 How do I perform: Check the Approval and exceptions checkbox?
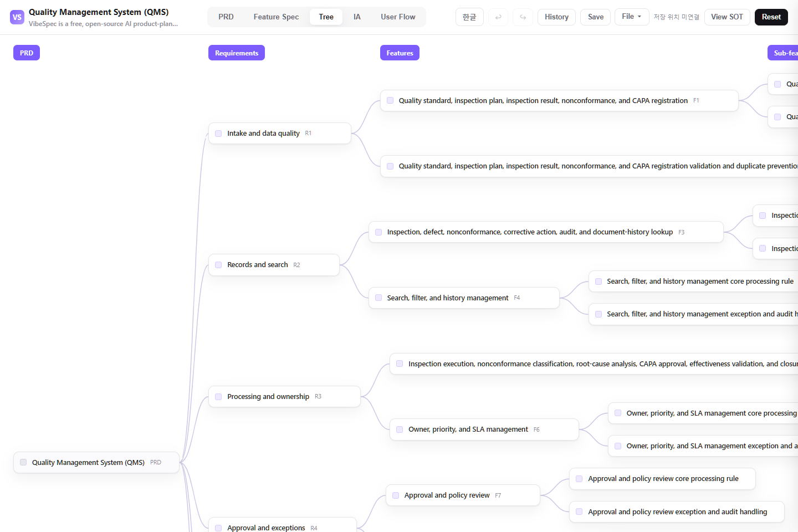click(218, 528)
